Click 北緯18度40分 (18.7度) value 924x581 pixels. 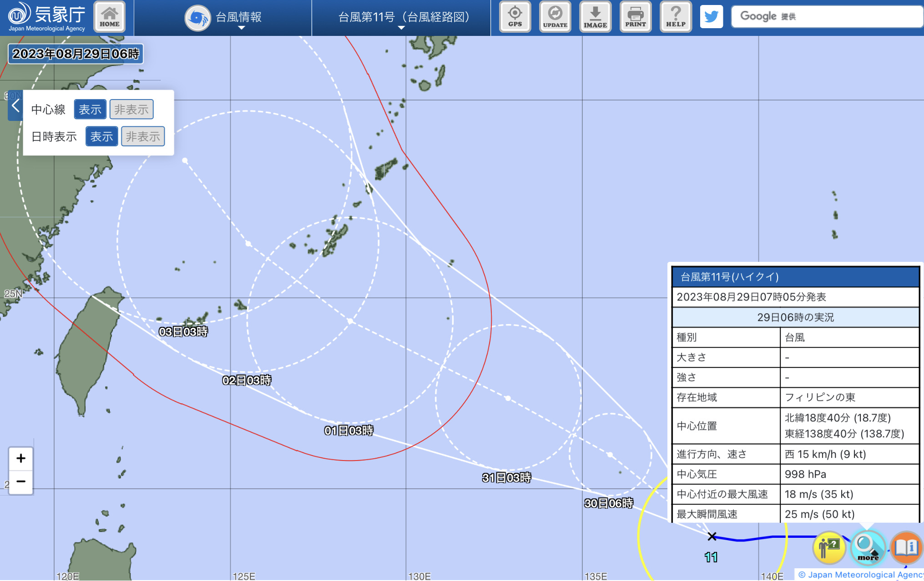[x=838, y=418]
